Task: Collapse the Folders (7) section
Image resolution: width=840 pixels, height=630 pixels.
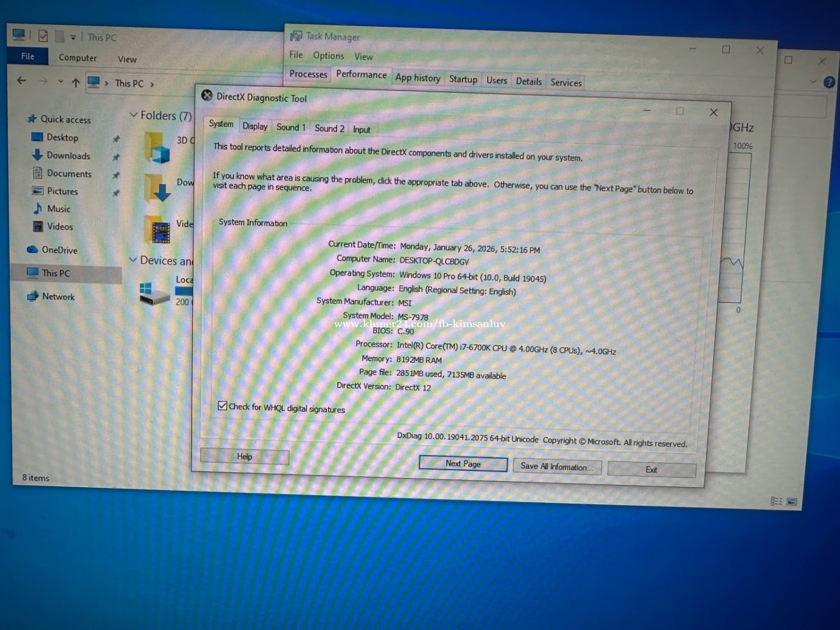Action: pyautogui.click(x=133, y=115)
